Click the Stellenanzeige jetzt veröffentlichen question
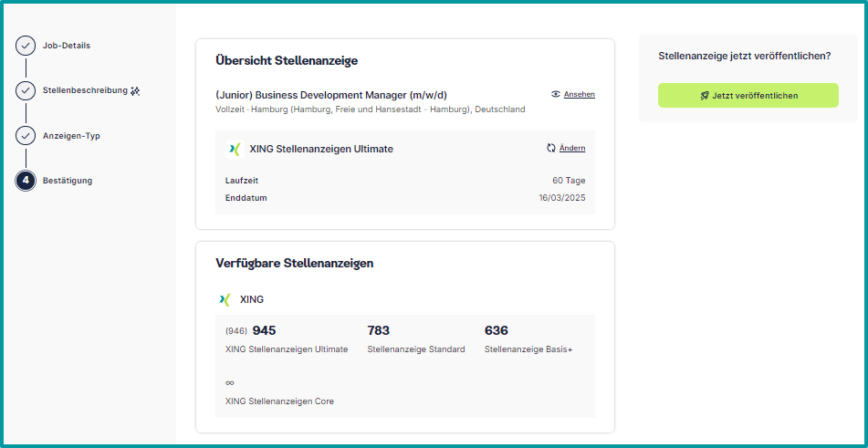868x448 pixels. (x=745, y=56)
